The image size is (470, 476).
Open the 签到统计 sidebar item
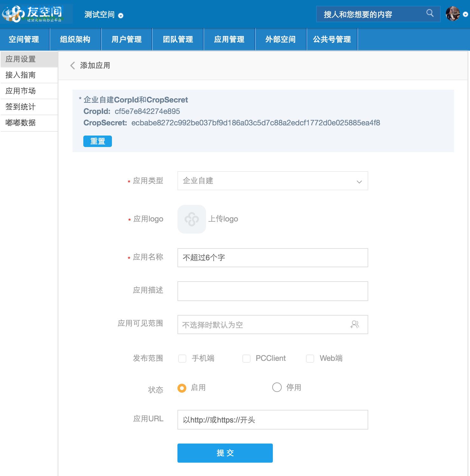click(21, 107)
